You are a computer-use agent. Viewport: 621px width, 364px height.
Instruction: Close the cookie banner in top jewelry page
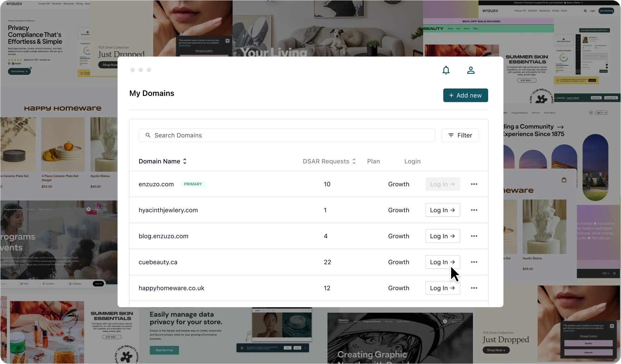click(x=227, y=41)
